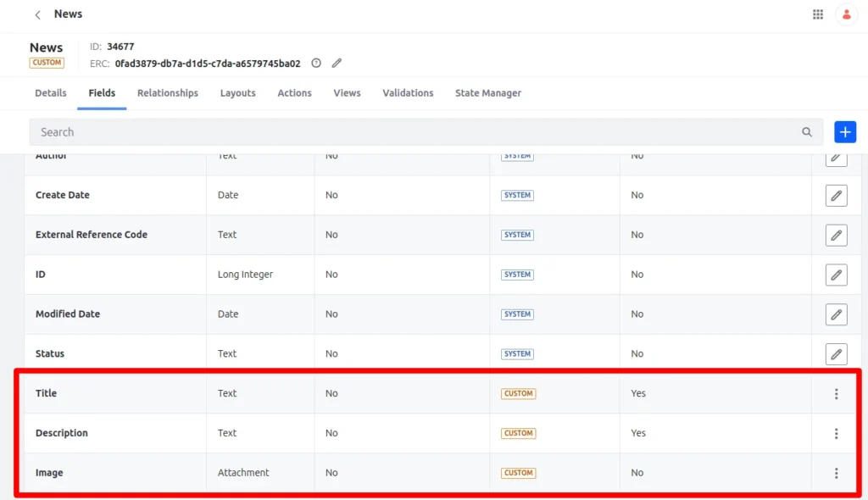Edit the Modified Date field via its pencil icon

836,314
